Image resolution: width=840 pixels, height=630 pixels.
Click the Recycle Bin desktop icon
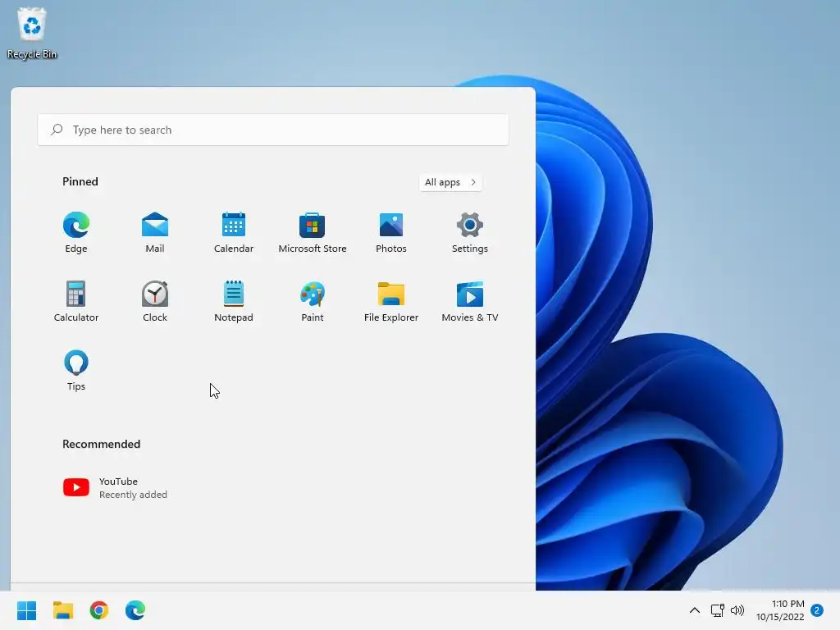pyautogui.click(x=32, y=33)
